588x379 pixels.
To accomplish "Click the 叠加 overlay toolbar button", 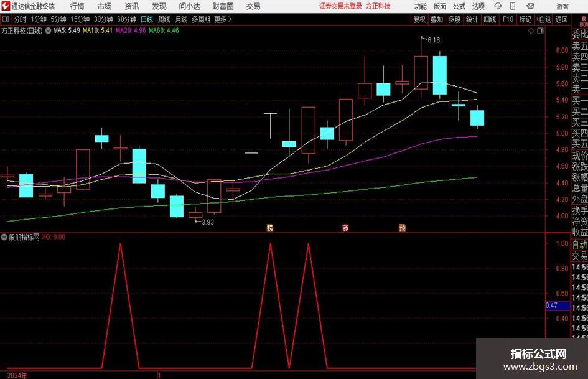I will coord(437,19).
